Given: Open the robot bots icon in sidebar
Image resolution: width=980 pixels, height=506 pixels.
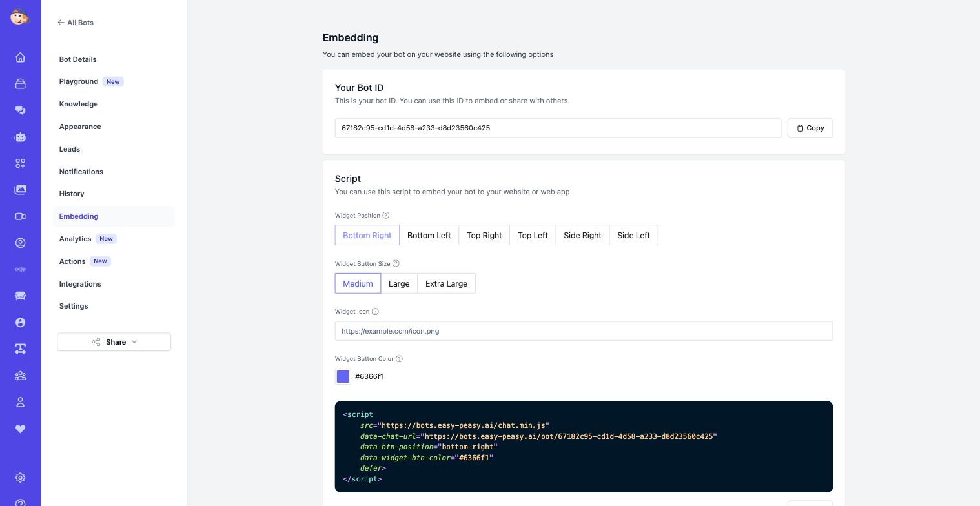Looking at the screenshot, I should pos(20,137).
